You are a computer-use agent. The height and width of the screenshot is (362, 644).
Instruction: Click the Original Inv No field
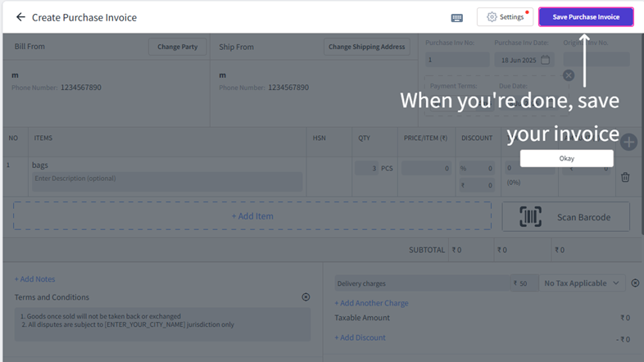(x=596, y=60)
